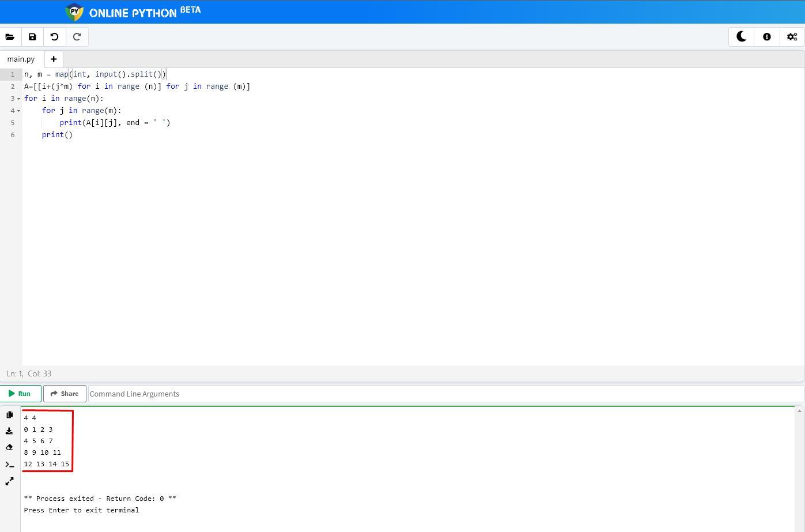Click the 'print(A[i][j], end' statement
Image resolution: width=805 pixels, height=532 pixels.
(x=115, y=123)
